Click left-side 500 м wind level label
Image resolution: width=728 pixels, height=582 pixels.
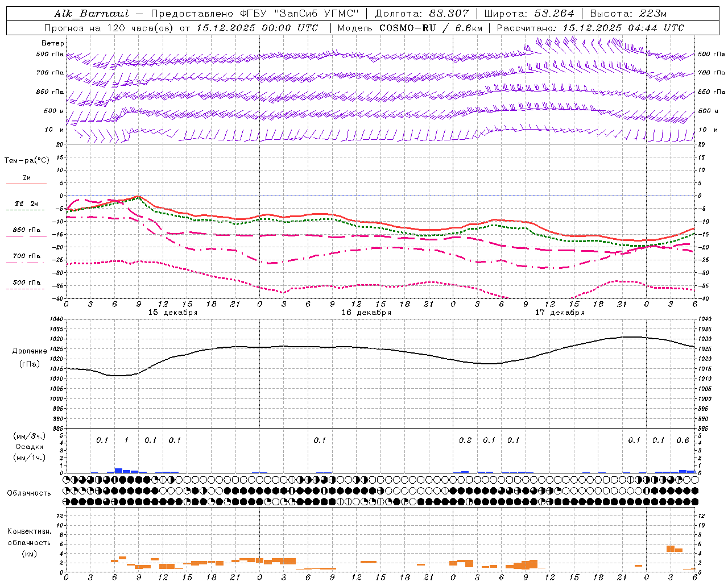[x=54, y=111]
